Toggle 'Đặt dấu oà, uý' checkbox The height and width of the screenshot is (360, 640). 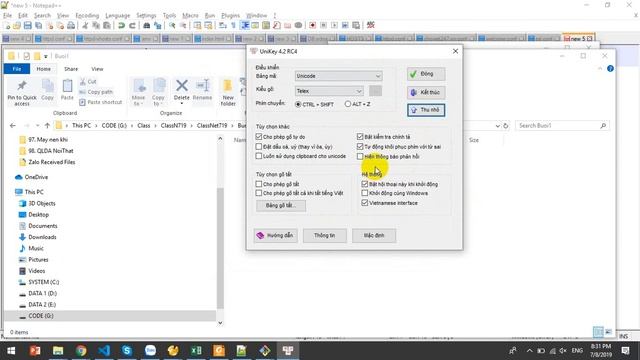click(259, 146)
